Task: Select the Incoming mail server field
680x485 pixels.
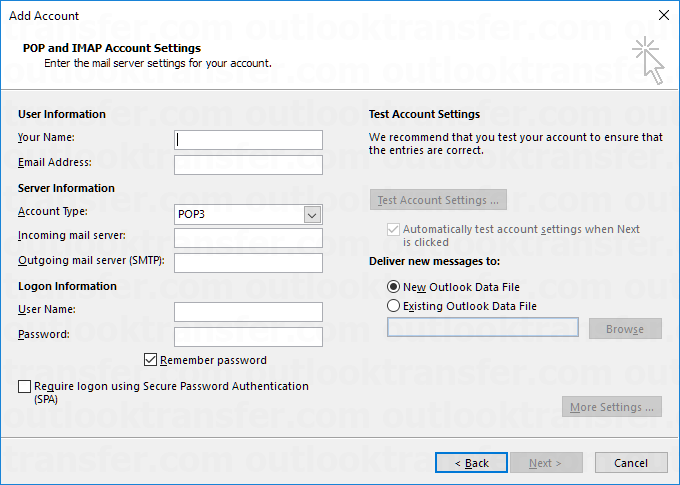Action: (248, 238)
